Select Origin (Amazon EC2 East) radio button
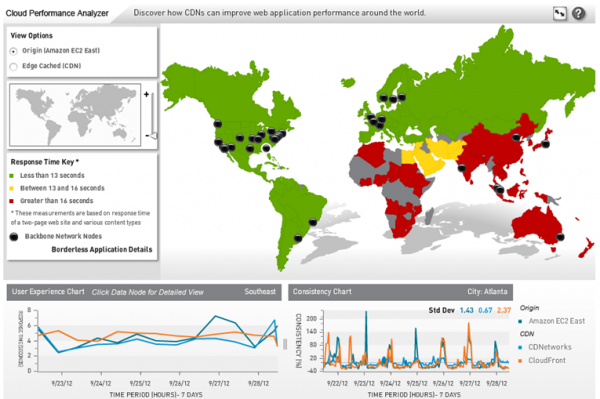 click(x=14, y=51)
